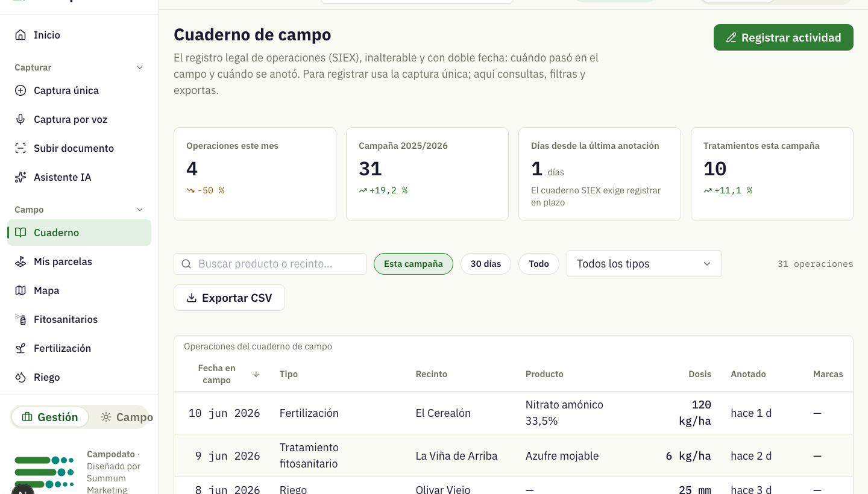Switch to Campo mode
The image size is (868, 494).
(127, 417)
